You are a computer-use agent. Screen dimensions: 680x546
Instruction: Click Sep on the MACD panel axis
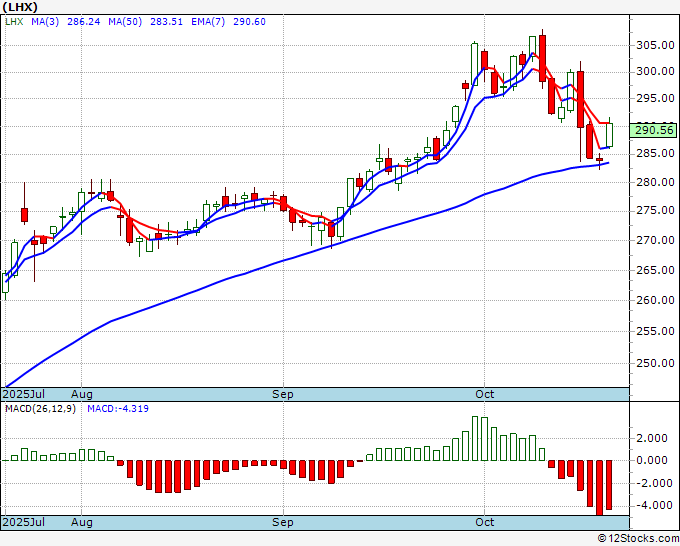coord(283,522)
